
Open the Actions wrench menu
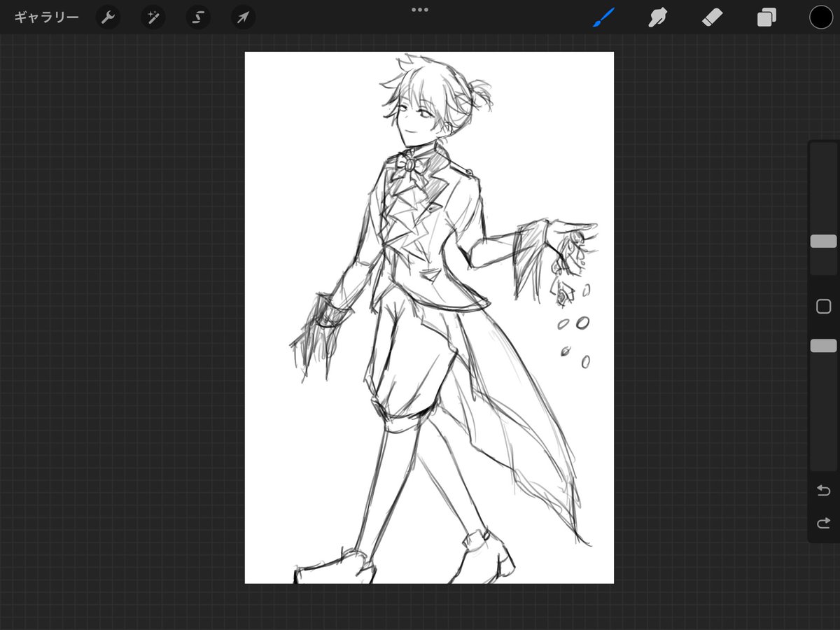point(108,17)
